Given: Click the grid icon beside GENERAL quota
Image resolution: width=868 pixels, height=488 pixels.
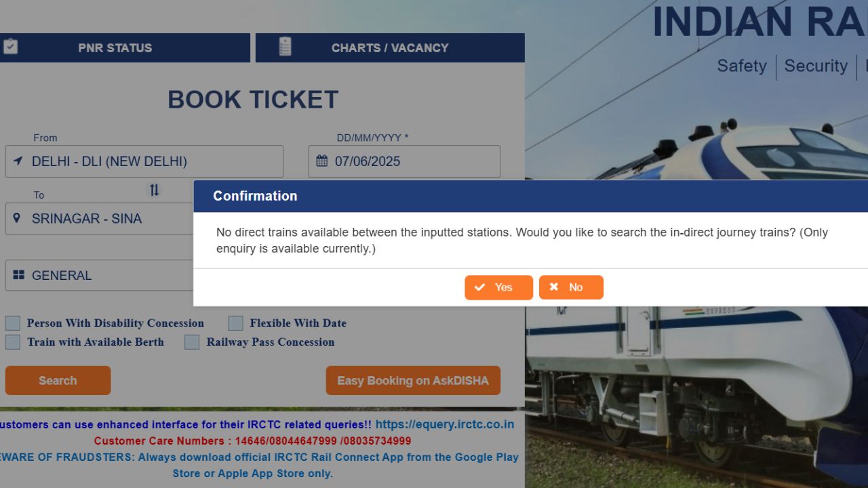Looking at the screenshot, I should [19, 275].
